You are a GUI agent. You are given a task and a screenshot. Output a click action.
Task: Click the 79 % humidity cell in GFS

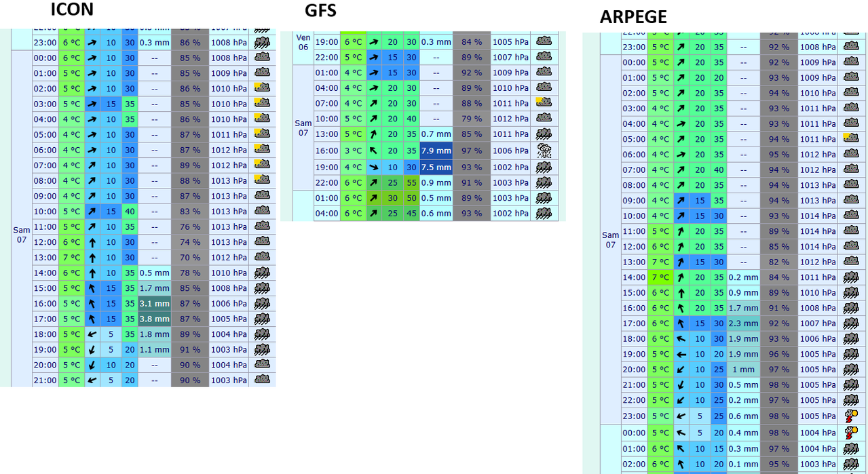[x=472, y=119]
